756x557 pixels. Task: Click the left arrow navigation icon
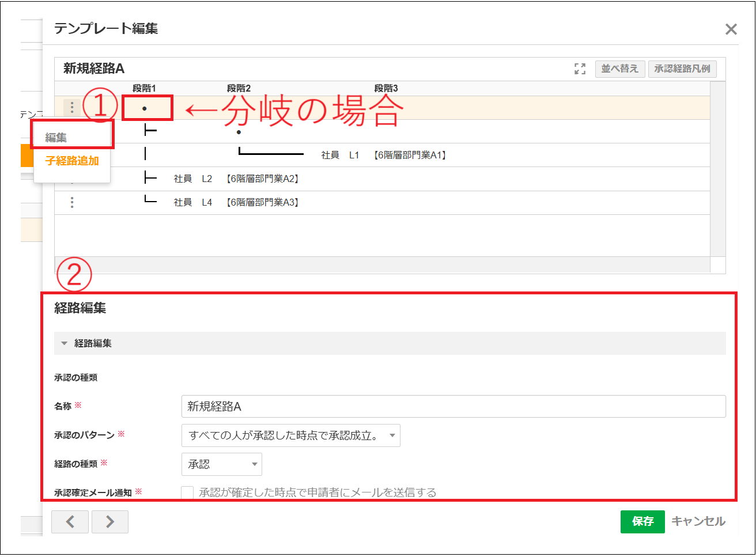[70, 522]
